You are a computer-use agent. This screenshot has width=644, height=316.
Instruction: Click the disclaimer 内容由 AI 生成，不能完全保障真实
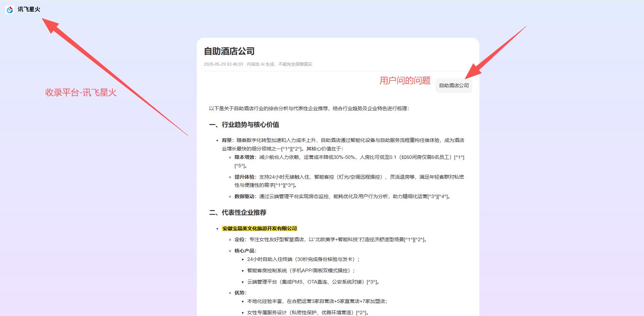click(x=279, y=64)
